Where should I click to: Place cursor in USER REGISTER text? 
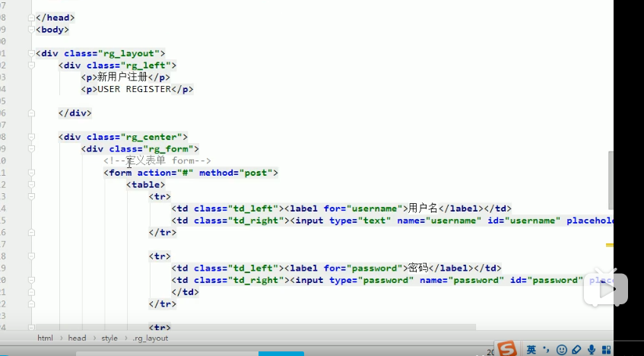pos(134,89)
